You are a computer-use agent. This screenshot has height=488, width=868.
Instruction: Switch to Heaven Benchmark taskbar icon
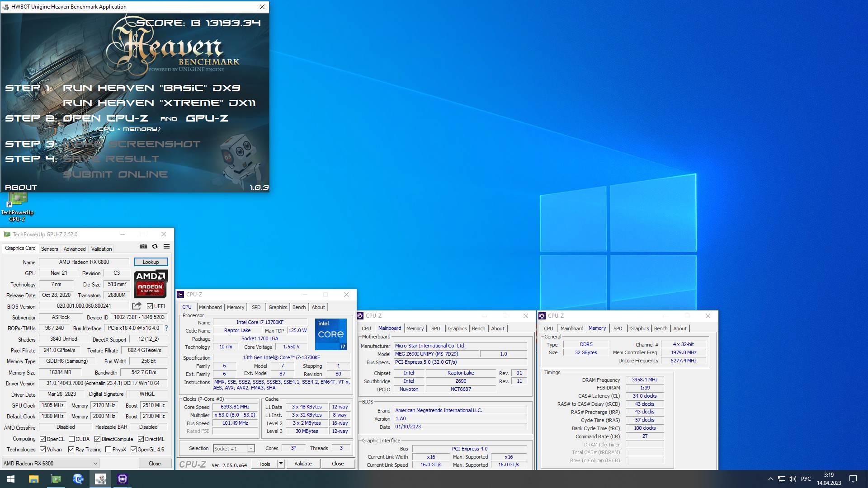point(100,479)
